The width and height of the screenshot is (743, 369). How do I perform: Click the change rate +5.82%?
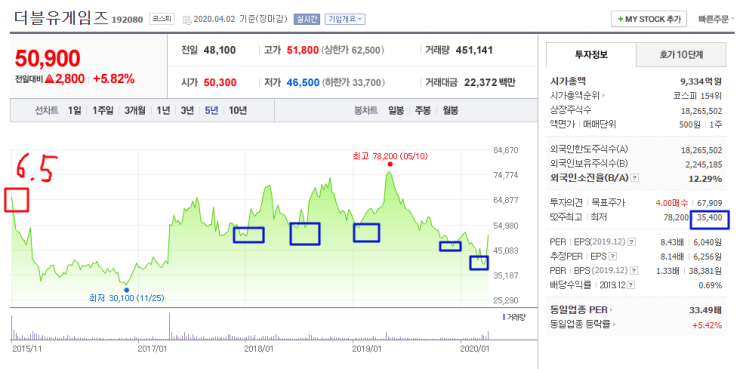coord(114,79)
